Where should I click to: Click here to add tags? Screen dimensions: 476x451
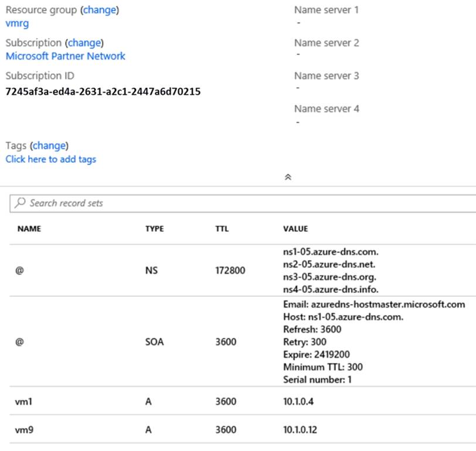[51, 159]
